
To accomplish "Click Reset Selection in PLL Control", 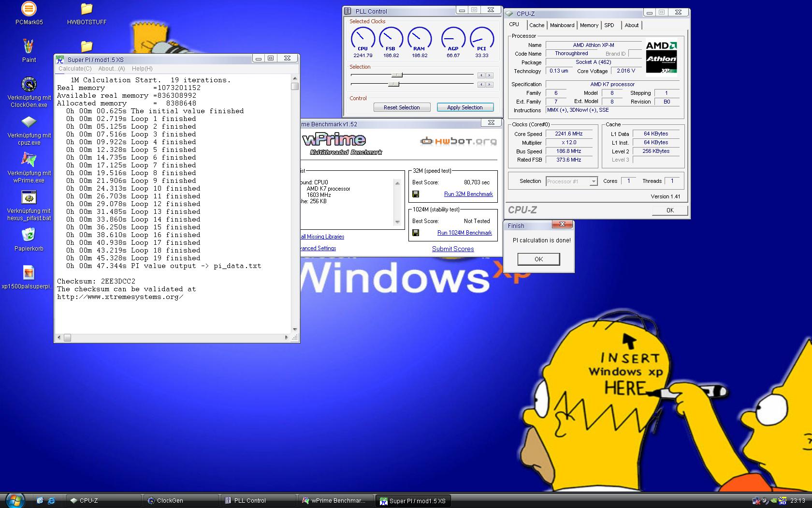I will [402, 107].
